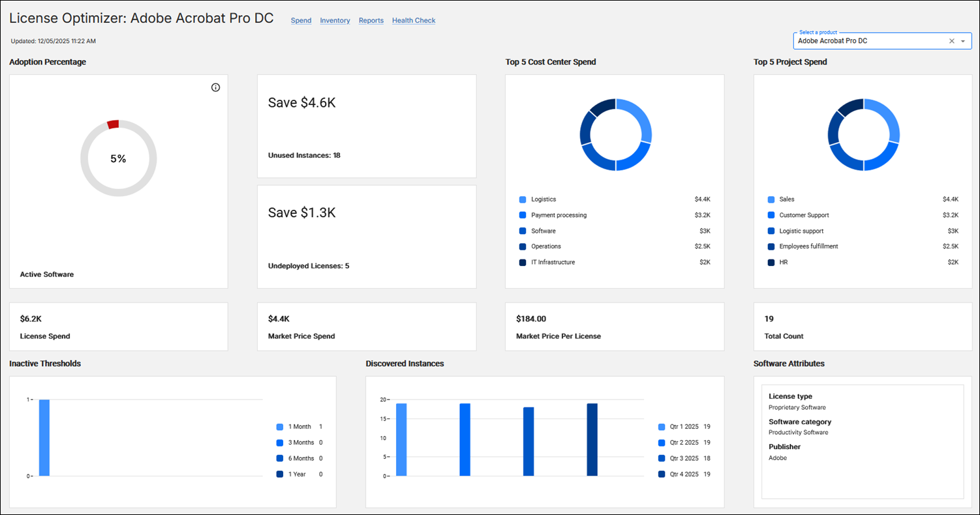Select the Qtr 1 2025 bar in chart
The height and width of the screenshot is (515, 980).
pos(401,439)
